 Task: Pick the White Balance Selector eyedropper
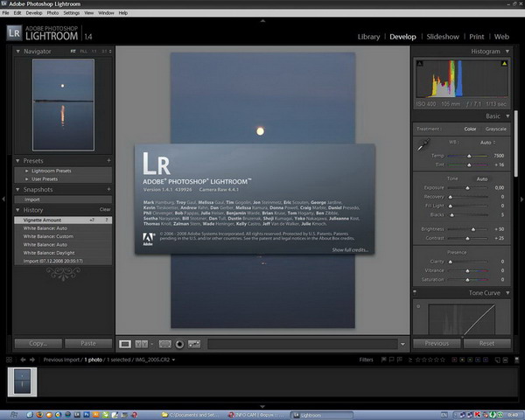coord(423,145)
